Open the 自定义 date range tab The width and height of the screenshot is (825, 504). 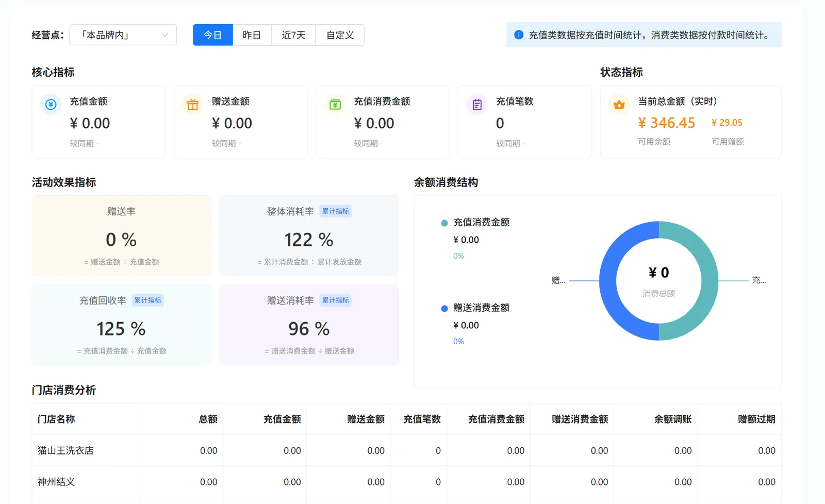click(x=340, y=35)
